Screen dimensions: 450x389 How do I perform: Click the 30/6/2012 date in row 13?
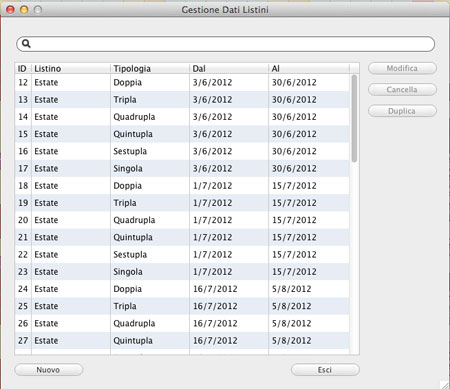[294, 100]
